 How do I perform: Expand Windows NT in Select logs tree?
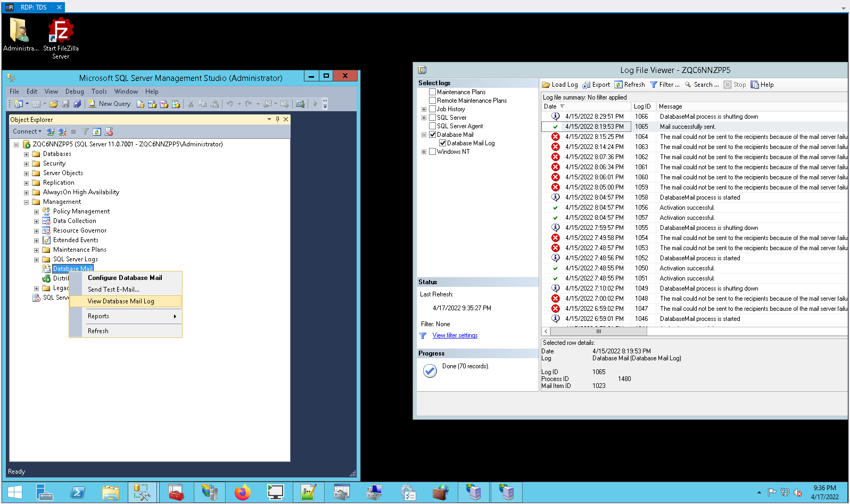pos(424,152)
